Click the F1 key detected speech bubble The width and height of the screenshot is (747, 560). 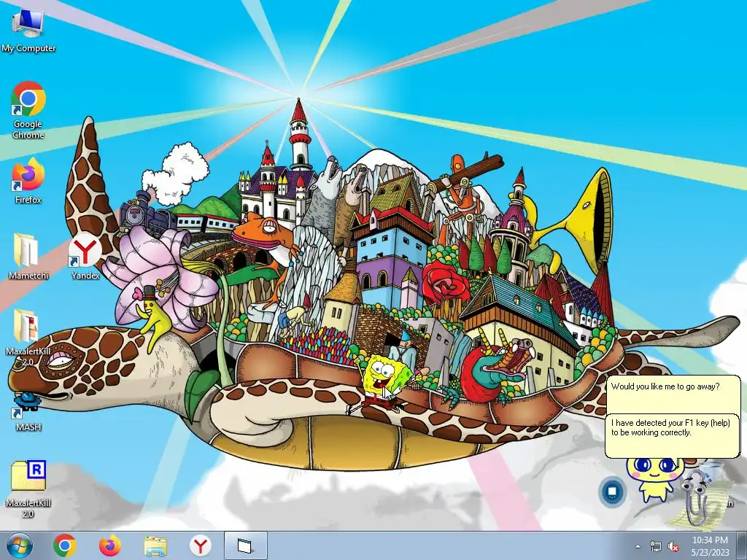click(x=673, y=436)
